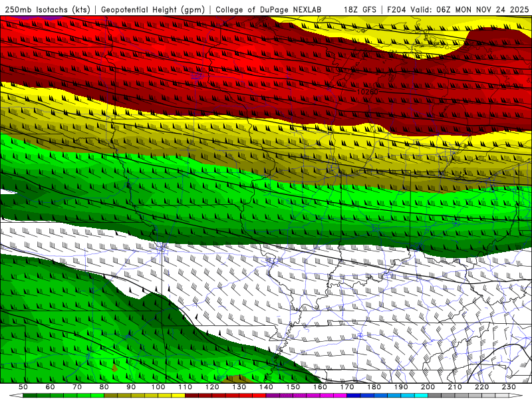Click the '170' legend value
The image size is (532, 399).
347,387
